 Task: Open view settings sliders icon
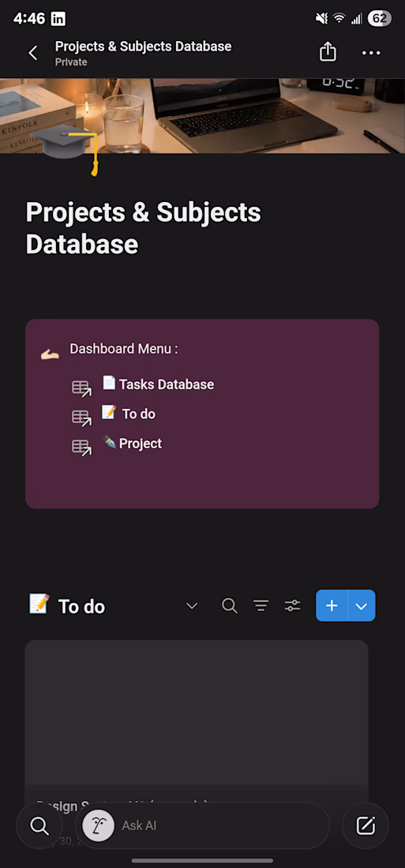click(x=293, y=605)
